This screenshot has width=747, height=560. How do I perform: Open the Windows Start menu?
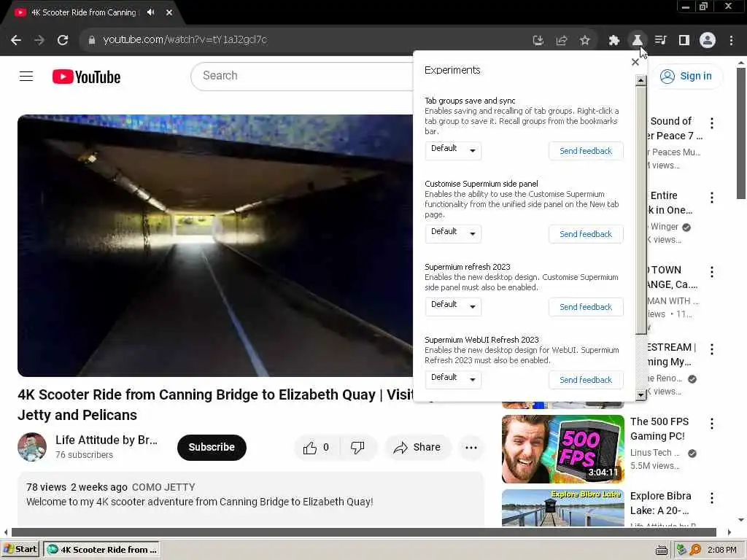pos(20,549)
